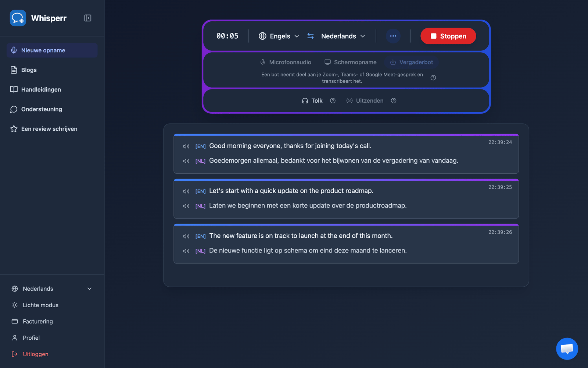Viewport: 588px width, 368px height.
Task: Click the Whisperr brand name
Action: [x=49, y=18]
